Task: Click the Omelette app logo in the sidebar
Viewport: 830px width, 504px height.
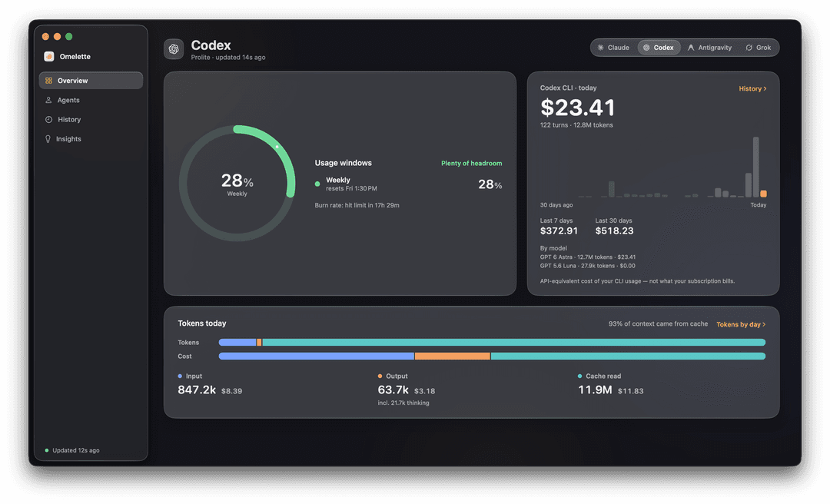Action: 48,57
